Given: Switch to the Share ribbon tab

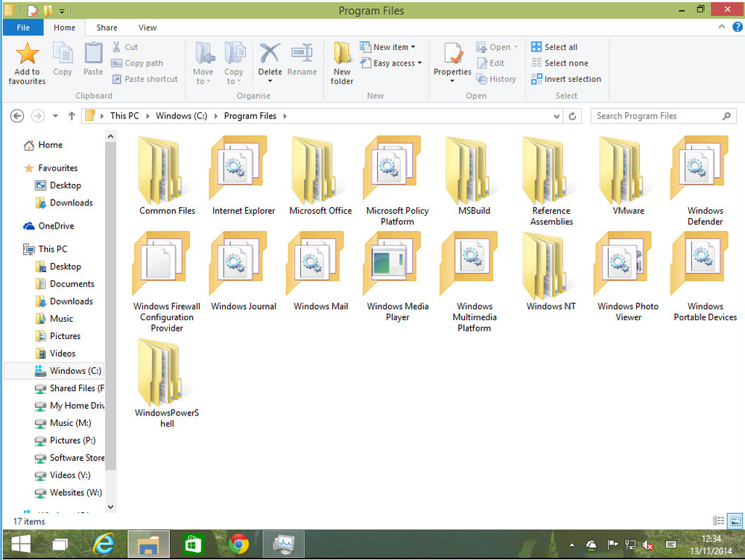Looking at the screenshot, I should [107, 28].
